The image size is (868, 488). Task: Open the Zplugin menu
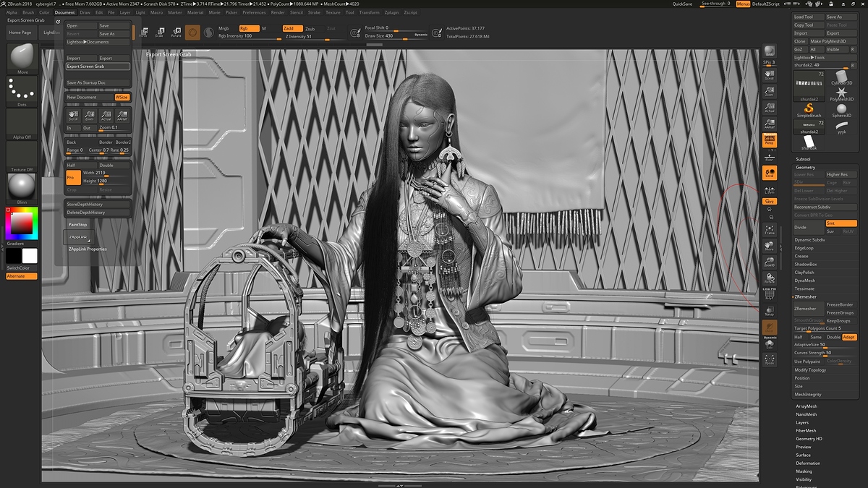click(391, 12)
